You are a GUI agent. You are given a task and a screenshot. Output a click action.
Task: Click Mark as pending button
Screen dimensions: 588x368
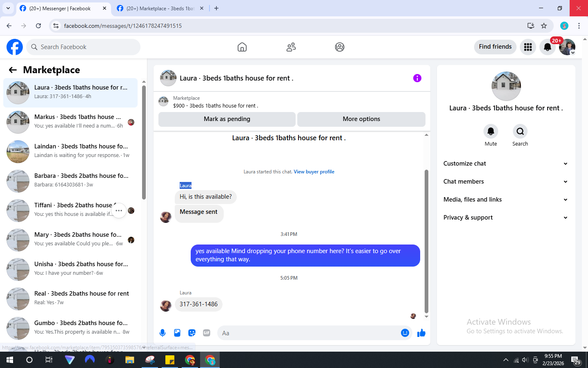227,119
